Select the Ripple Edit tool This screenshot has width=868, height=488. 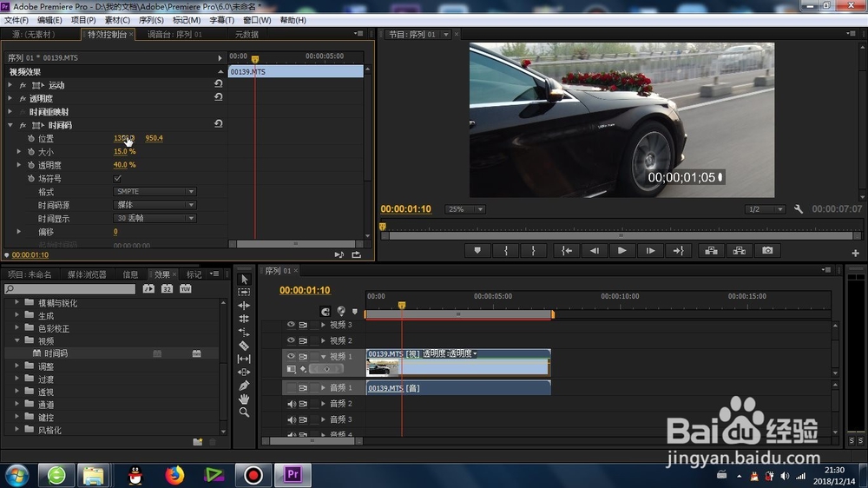click(244, 306)
